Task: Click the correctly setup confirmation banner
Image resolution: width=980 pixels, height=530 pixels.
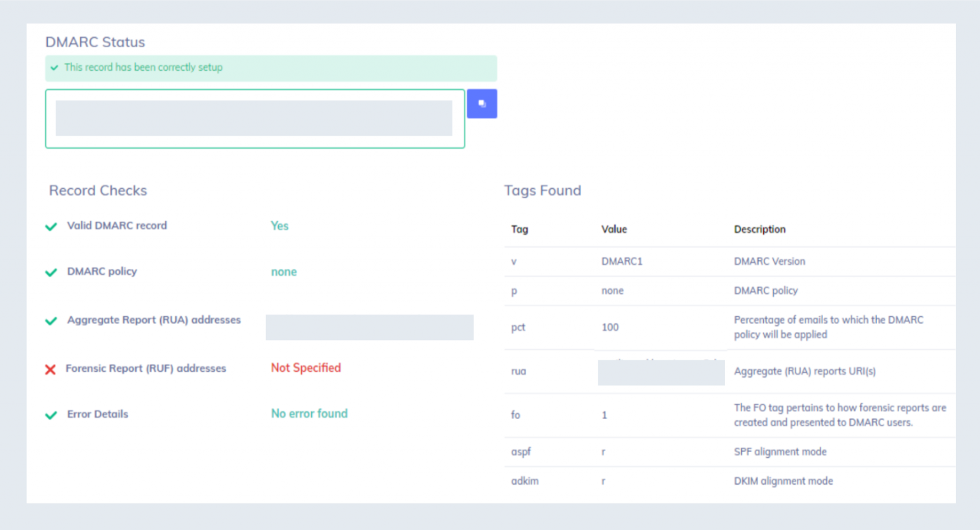Action: (x=271, y=68)
